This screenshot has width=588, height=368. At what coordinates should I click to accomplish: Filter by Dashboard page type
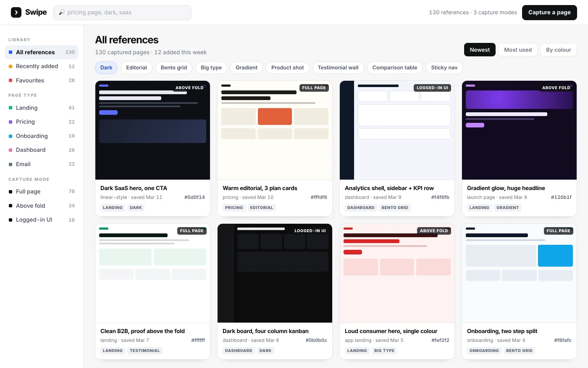coord(42,150)
